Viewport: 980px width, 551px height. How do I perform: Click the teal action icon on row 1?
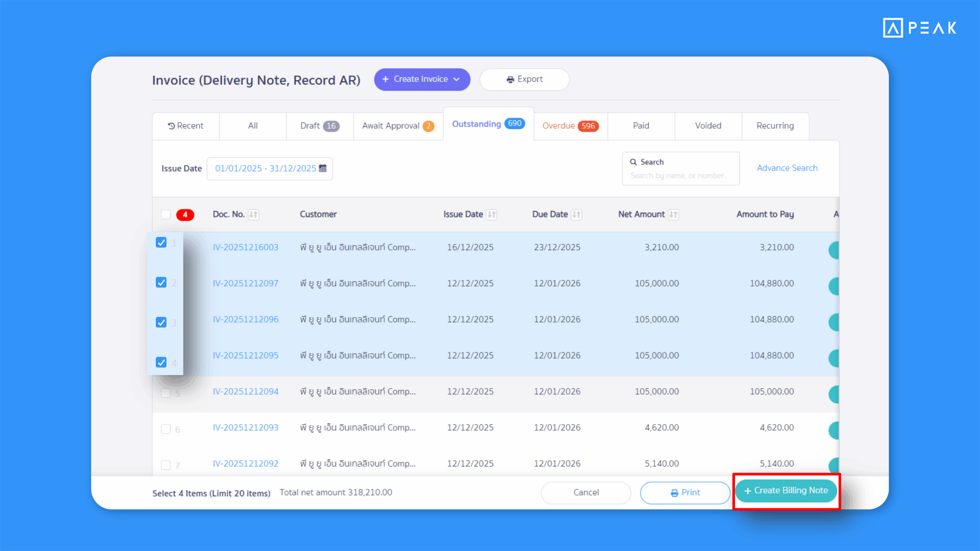[x=834, y=250]
